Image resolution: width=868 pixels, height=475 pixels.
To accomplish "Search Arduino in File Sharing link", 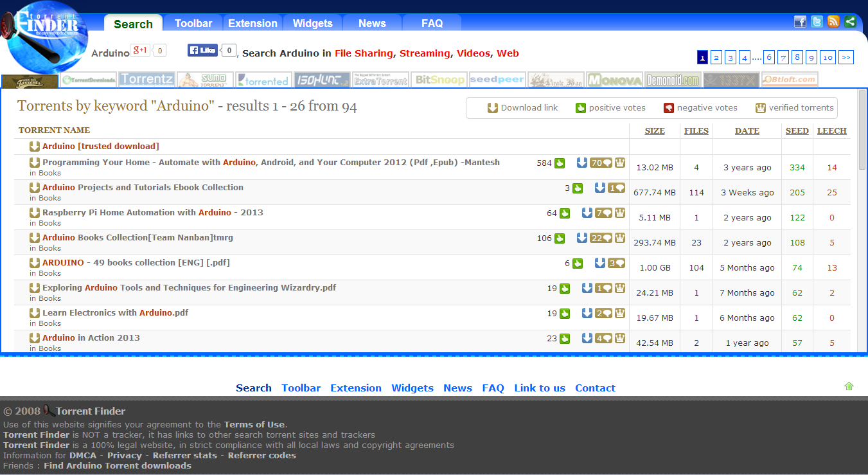I will pos(364,53).
